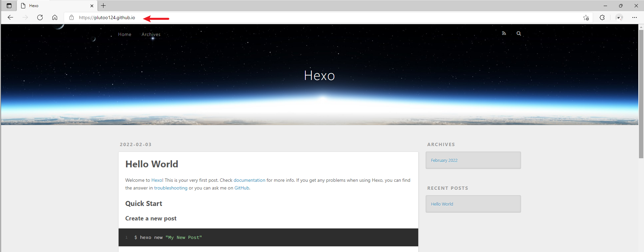Click the Hexo site title
The width and height of the screenshot is (644, 252).
[319, 76]
